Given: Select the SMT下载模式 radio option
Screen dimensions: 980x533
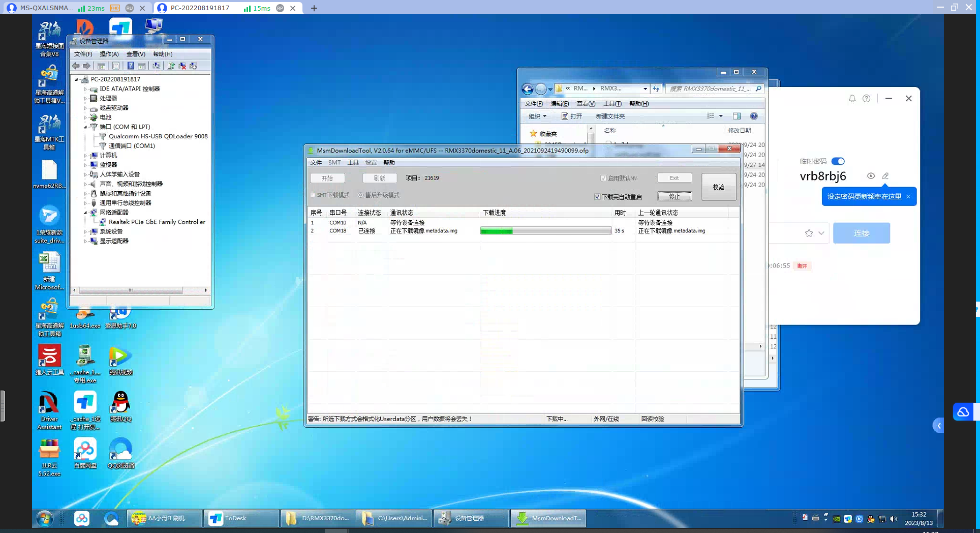Looking at the screenshot, I should [313, 195].
